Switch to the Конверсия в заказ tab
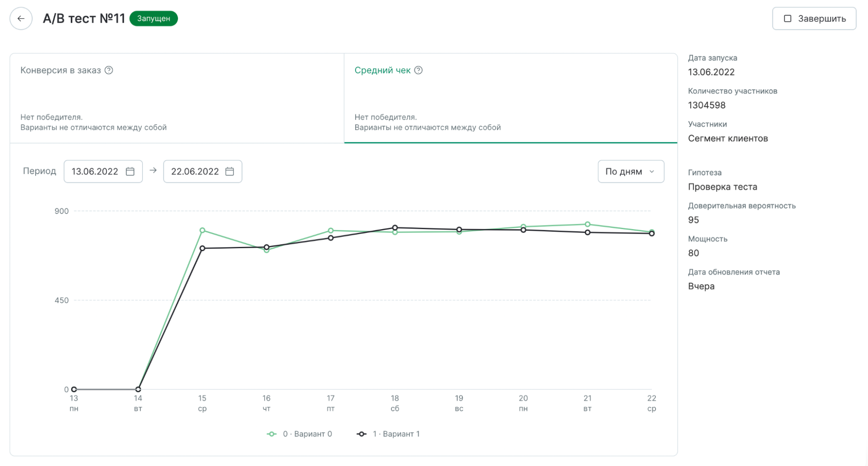The height and width of the screenshot is (466, 868). [177, 98]
